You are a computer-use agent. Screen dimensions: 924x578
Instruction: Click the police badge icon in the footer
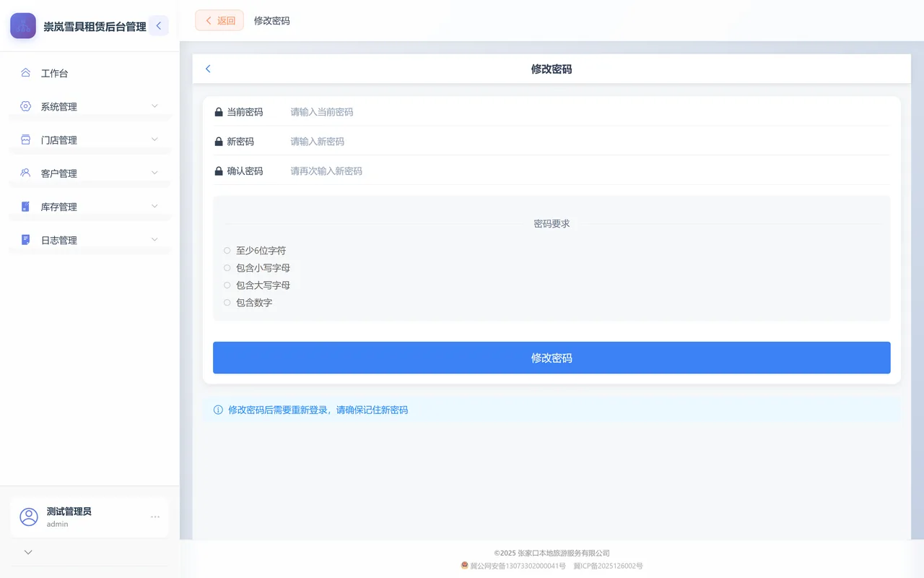coord(465,566)
